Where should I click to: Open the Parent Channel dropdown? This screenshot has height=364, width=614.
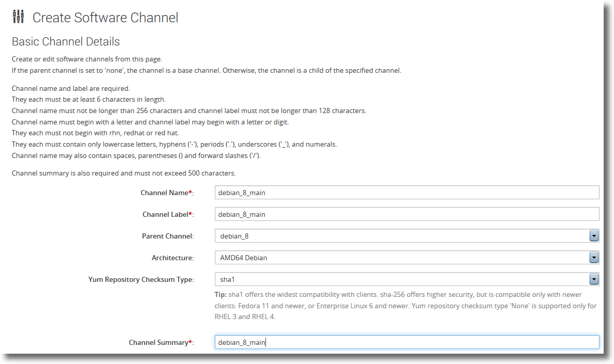[x=407, y=236]
